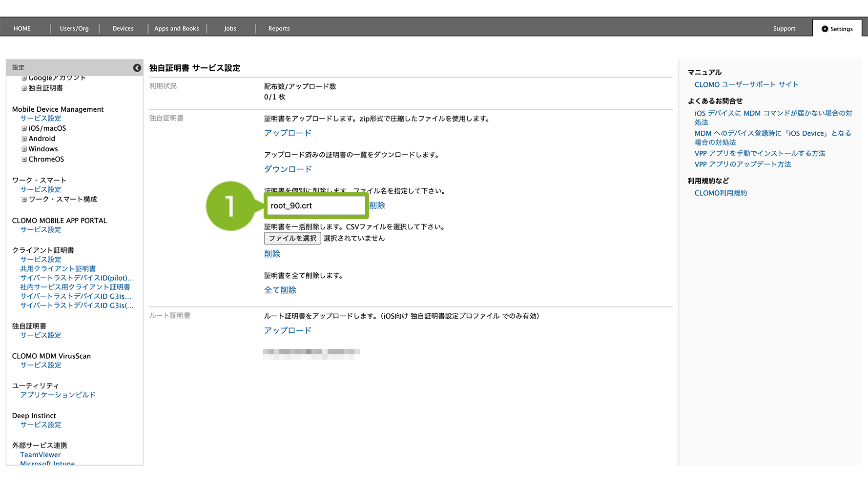Expand the Android tree node
This screenshot has width=868, height=488.
tap(24, 139)
